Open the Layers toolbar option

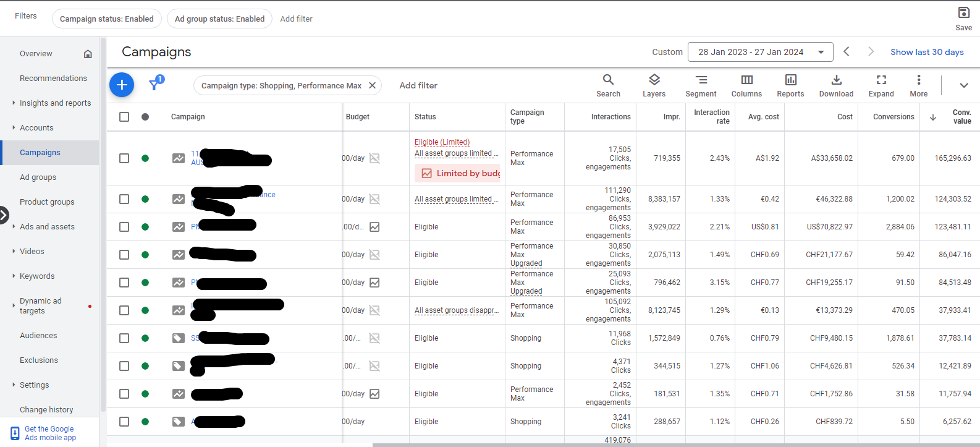[654, 85]
